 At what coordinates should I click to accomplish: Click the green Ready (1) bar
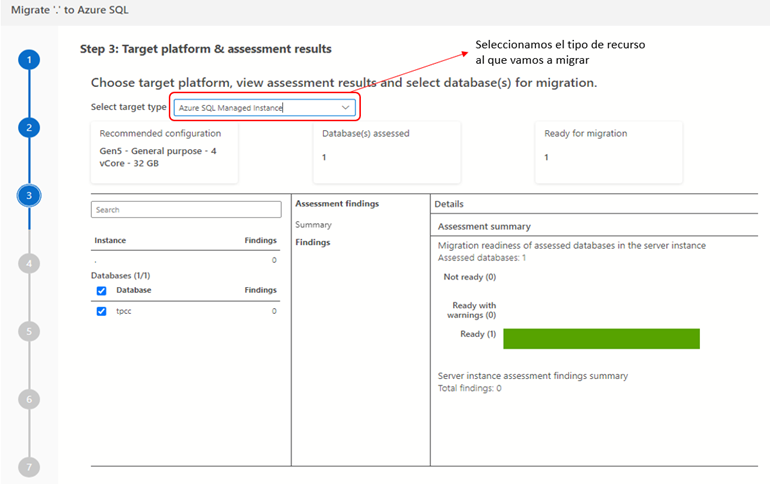tap(602, 339)
